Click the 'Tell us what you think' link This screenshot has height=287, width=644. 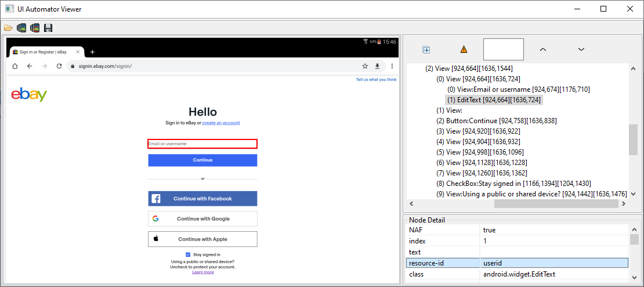376,80
